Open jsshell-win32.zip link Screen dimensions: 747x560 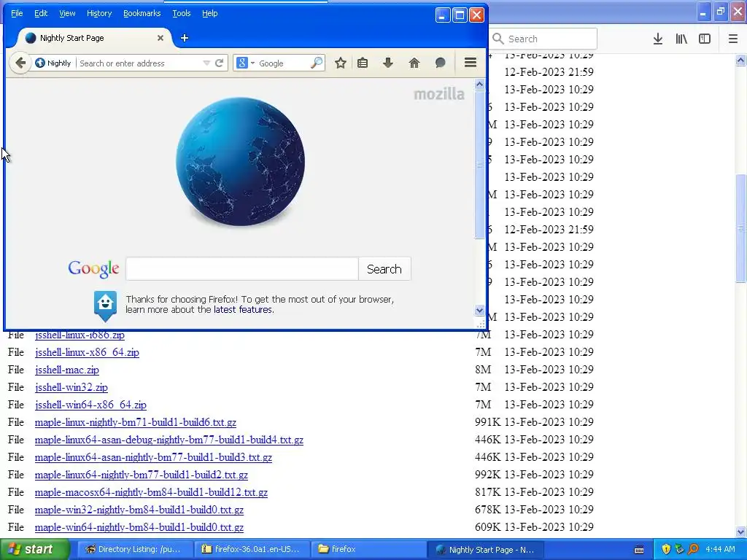click(x=71, y=387)
